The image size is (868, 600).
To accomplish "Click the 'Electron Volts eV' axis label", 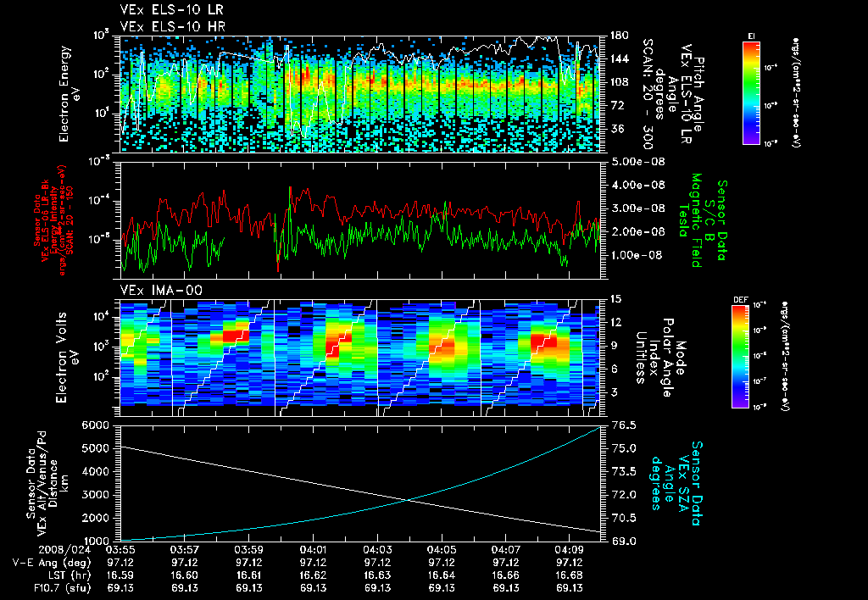I will tap(67, 358).
